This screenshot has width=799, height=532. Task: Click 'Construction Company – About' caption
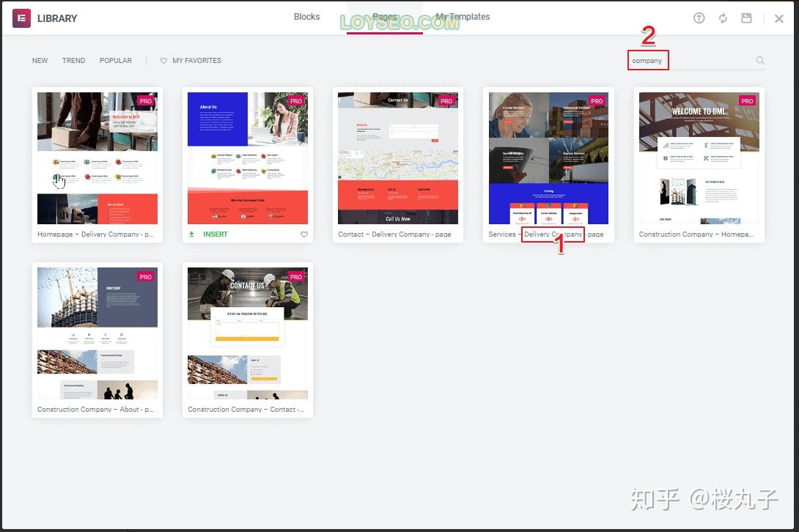pyautogui.click(x=95, y=410)
